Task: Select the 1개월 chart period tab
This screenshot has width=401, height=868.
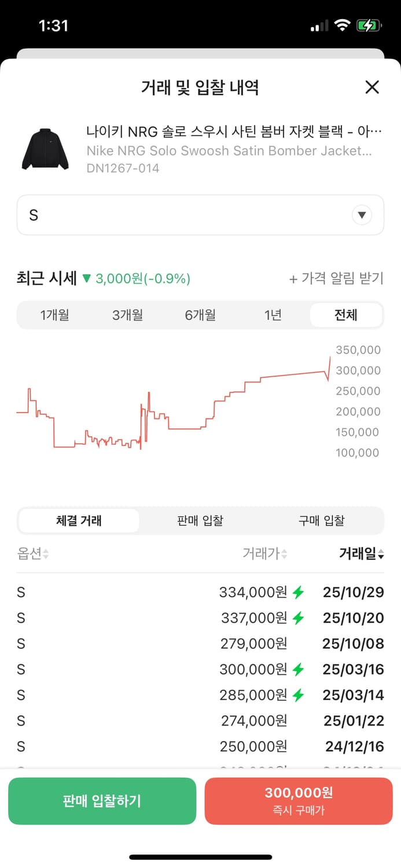Action: (55, 315)
